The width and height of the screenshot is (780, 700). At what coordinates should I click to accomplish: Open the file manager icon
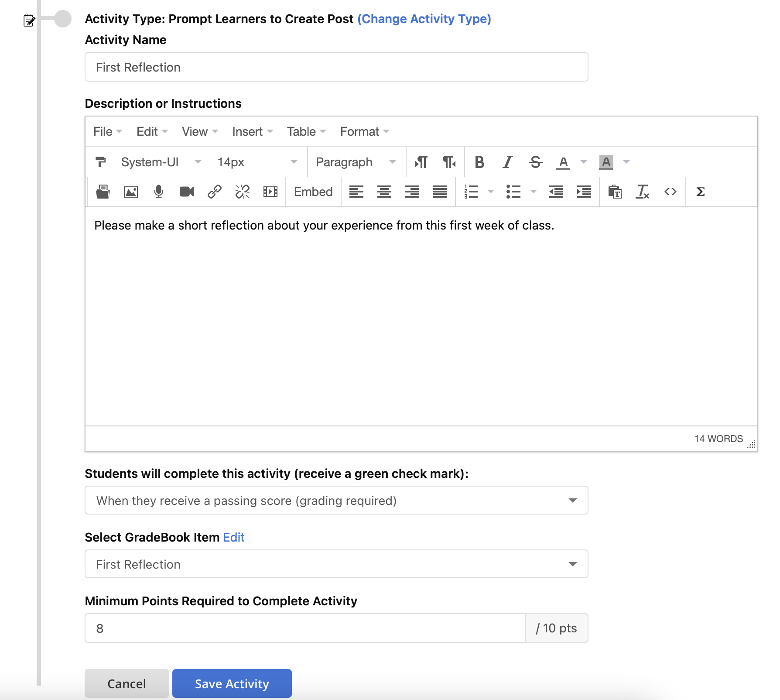click(103, 192)
